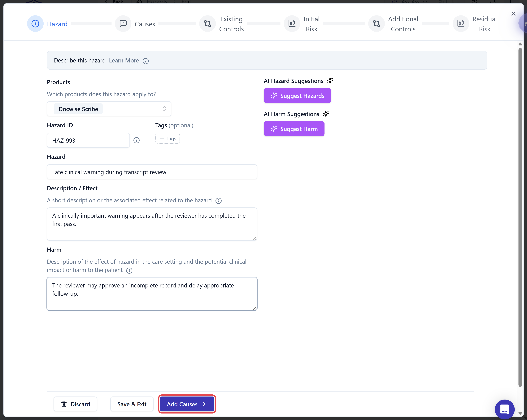Click the Hazard step info icon
The height and width of the screenshot is (420, 527).
pyautogui.click(x=35, y=24)
